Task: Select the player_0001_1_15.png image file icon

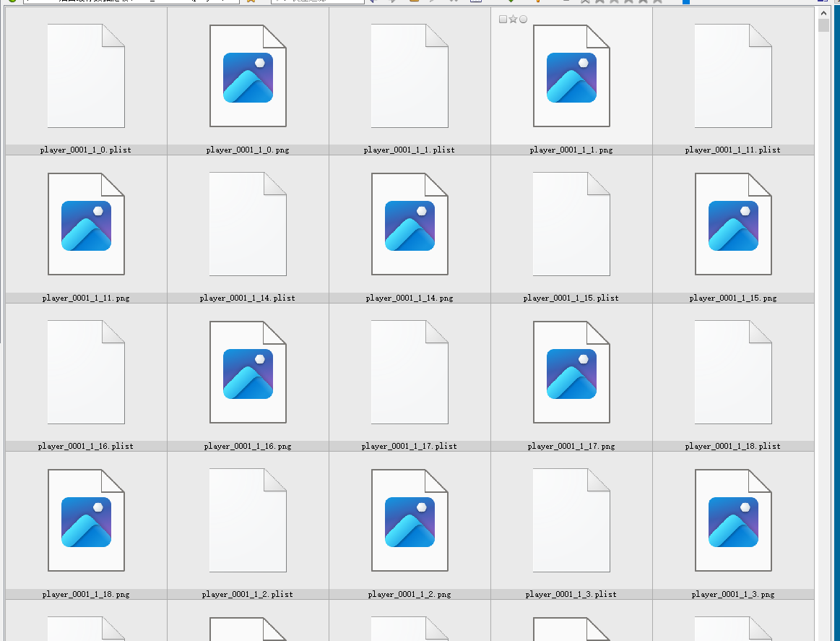Action: pyautogui.click(x=733, y=224)
